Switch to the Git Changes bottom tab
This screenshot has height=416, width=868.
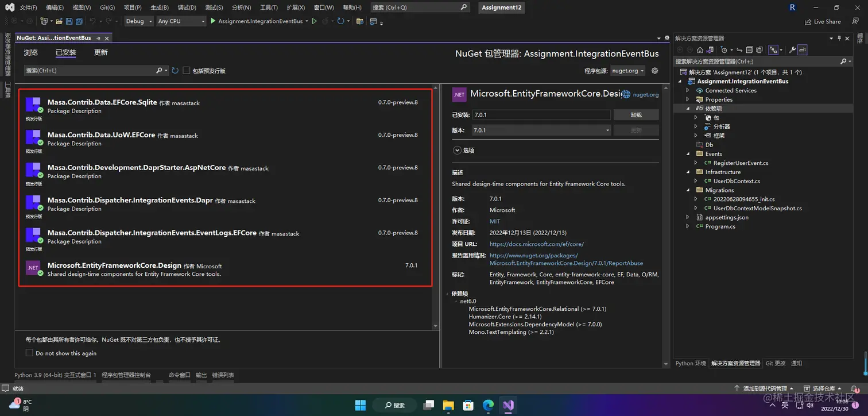776,363
